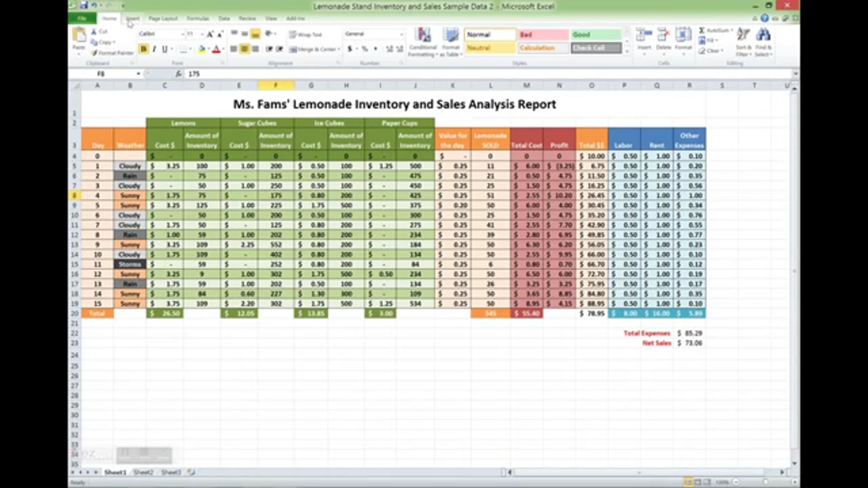This screenshot has height=488, width=868.
Task: Click the Help question mark icon
Action: (x=764, y=18)
